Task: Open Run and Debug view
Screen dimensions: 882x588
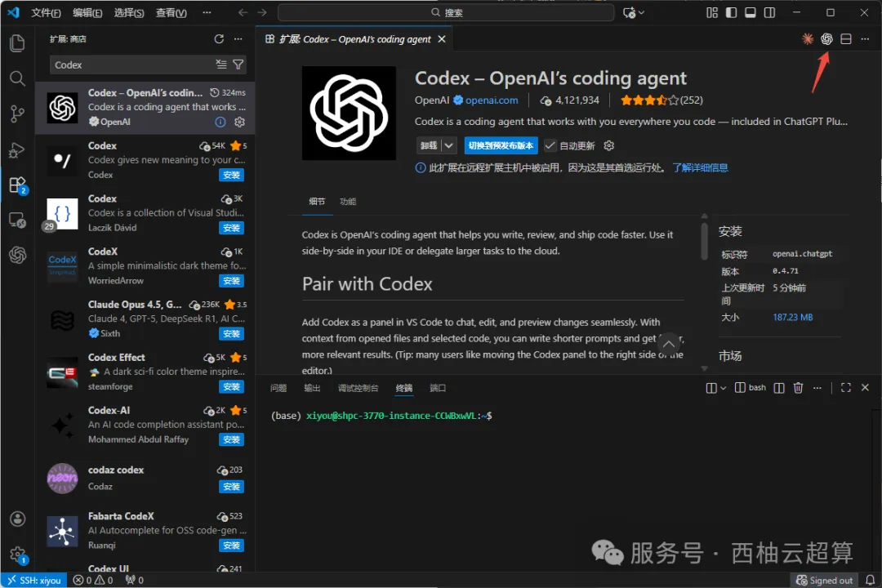Action: (17, 149)
